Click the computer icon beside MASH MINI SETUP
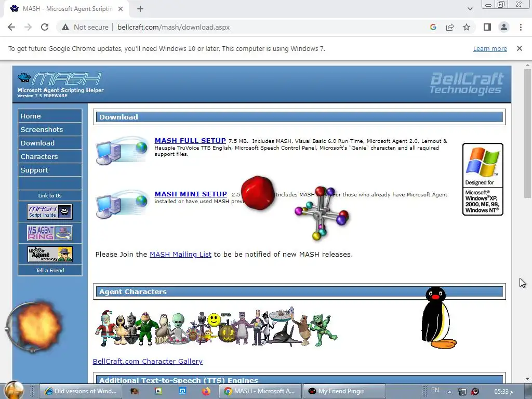This screenshot has height=399, width=532. pyautogui.click(x=122, y=204)
